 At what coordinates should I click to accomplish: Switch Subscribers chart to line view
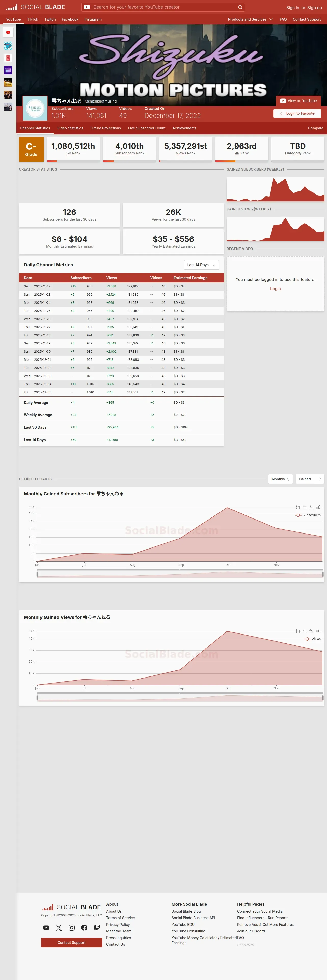click(311, 508)
